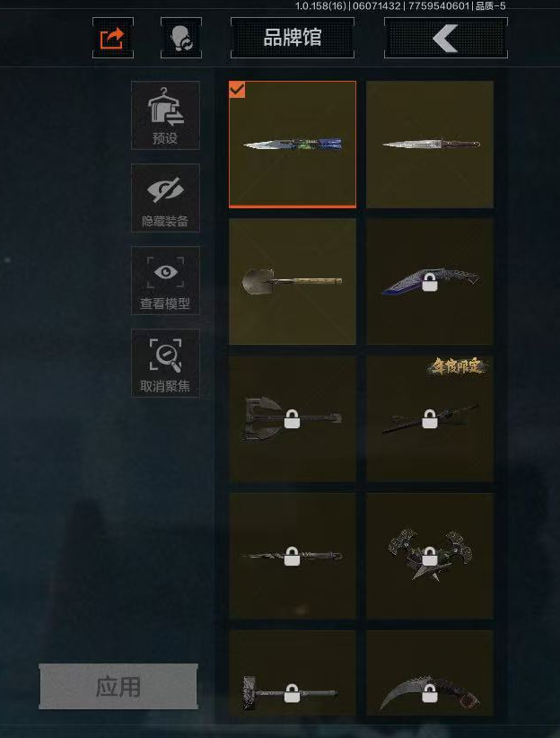
Task: Click the locked twin hand-axes skin
Action: 430,557
